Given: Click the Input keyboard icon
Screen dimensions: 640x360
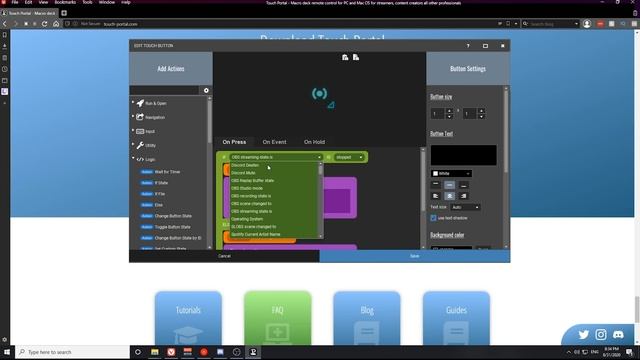Looking at the screenshot, I should (140, 131).
